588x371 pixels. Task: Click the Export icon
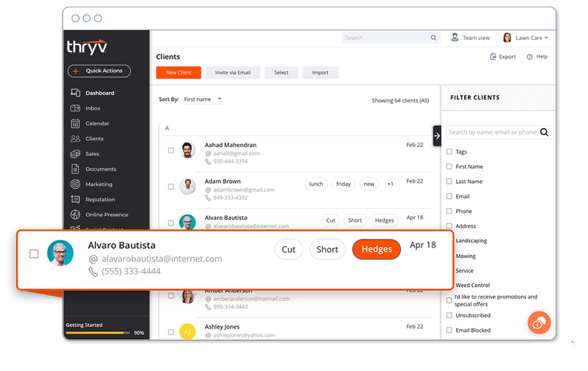coord(493,57)
